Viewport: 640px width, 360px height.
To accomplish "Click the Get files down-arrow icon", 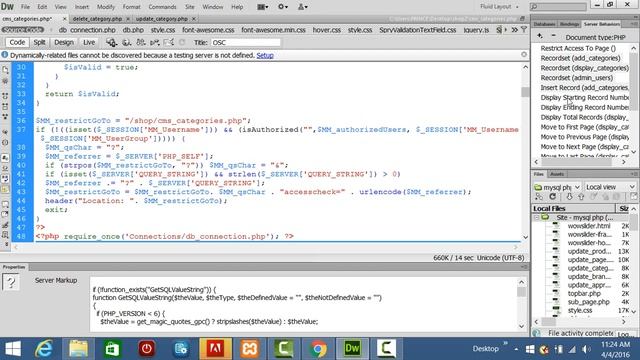I will 569,197.
